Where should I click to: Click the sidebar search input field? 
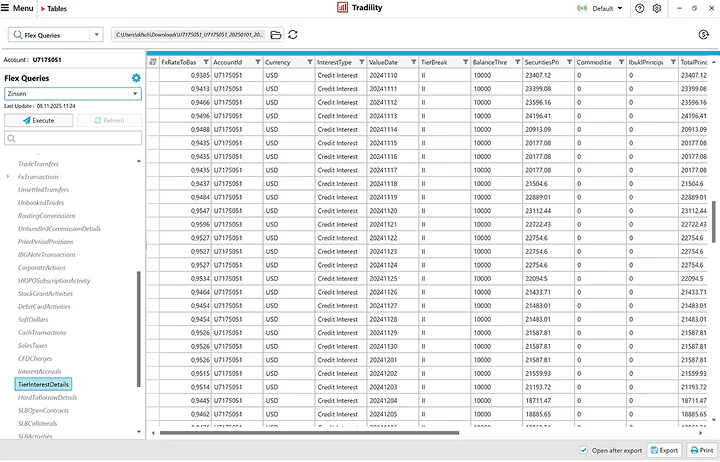[73, 138]
